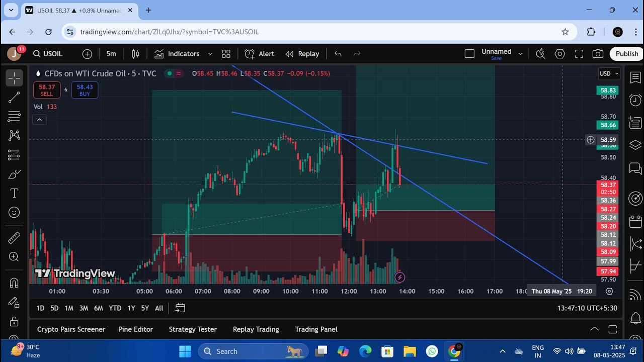The width and height of the screenshot is (644, 362).
Task: Expand the bottom panel with the chevron
Action: click(594, 329)
